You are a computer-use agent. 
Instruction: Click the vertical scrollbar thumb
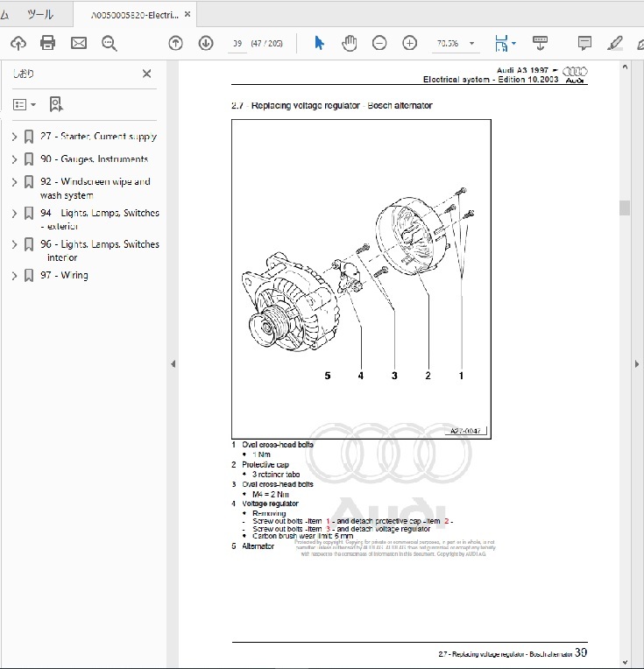[625, 208]
